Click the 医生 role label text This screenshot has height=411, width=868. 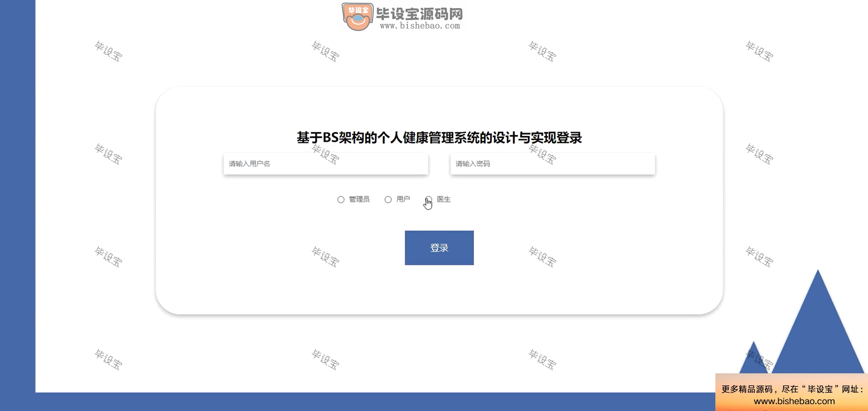[444, 199]
